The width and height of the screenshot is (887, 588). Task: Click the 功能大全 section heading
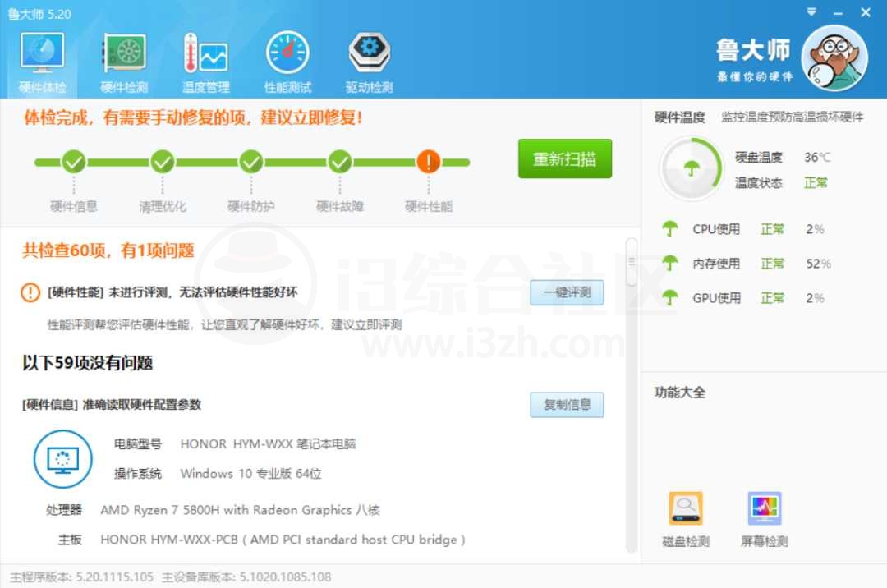(680, 392)
